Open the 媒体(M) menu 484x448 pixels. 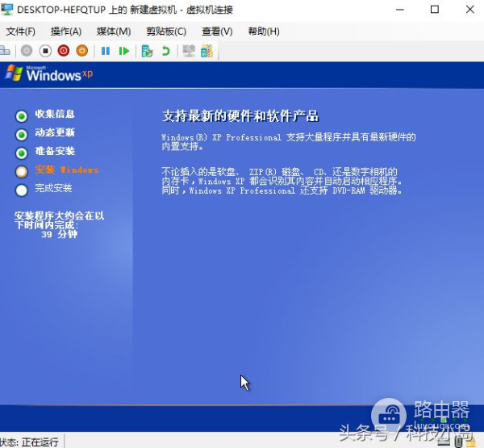point(114,31)
